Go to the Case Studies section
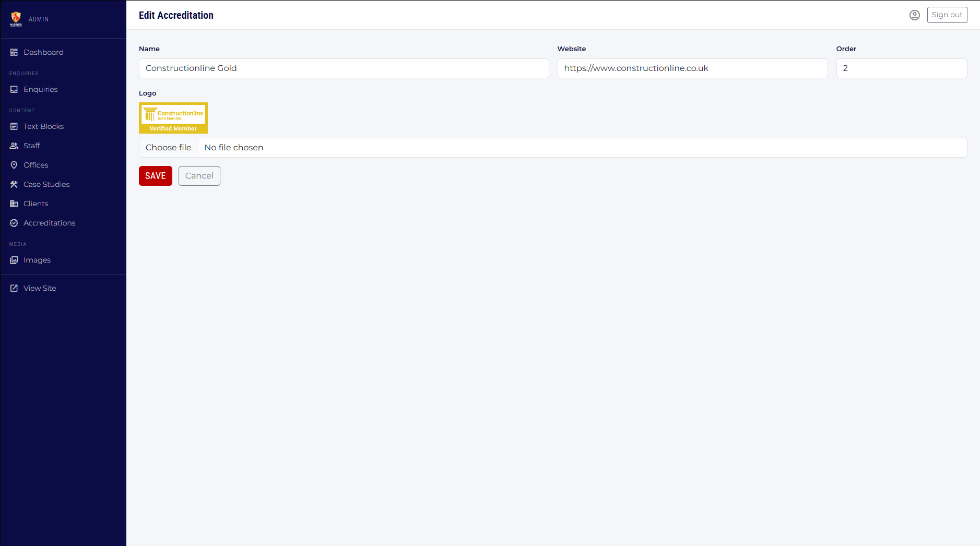This screenshot has height=546, width=980. tap(46, 184)
